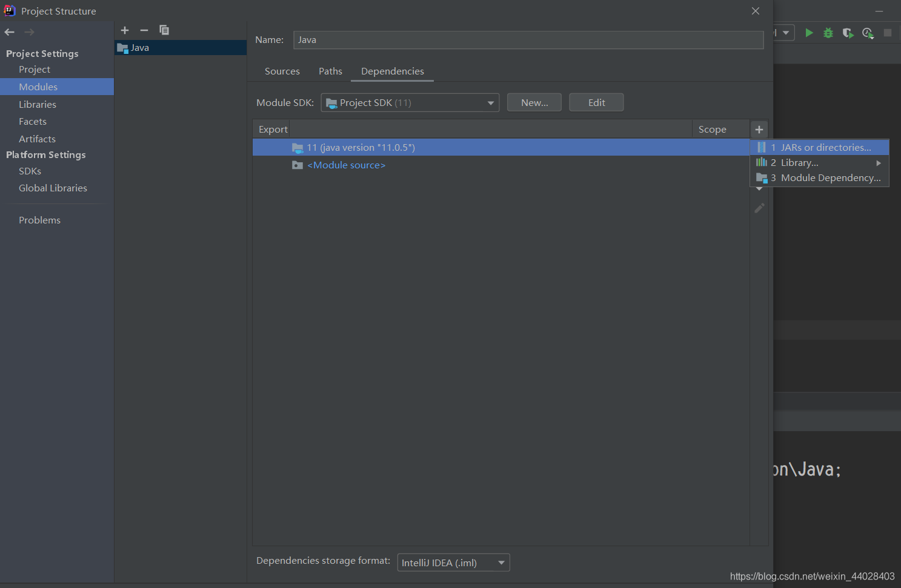Click the forward navigation arrow

coord(29,32)
